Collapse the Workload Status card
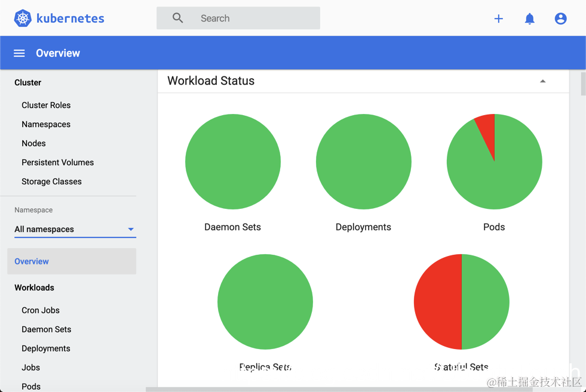 click(542, 81)
